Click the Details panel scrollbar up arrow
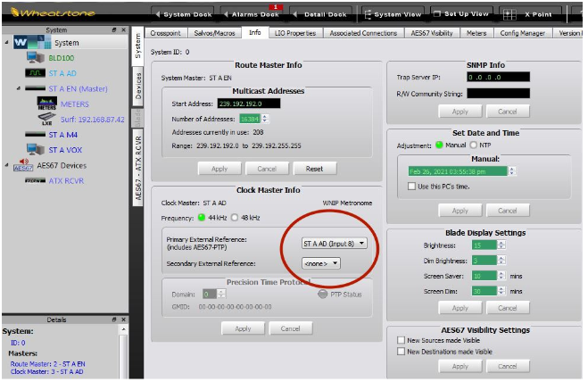Image resolution: width=588 pixels, height=382 pixels. click(x=123, y=329)
